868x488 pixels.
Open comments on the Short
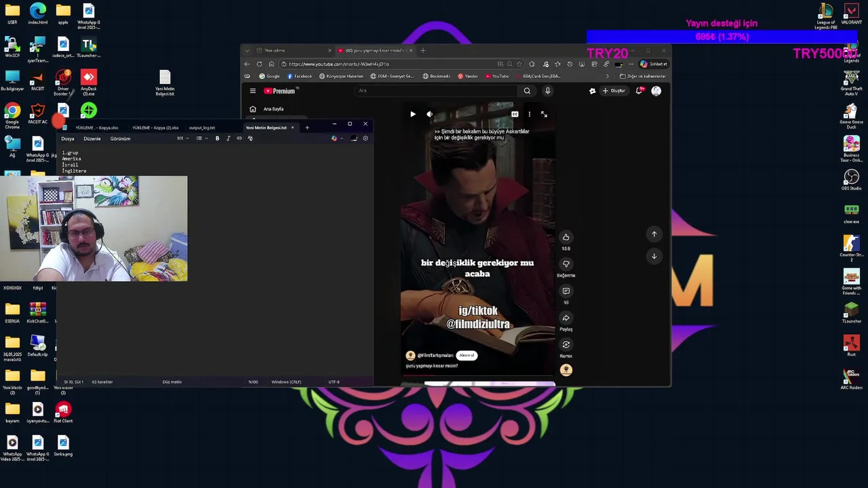(566, 291)
